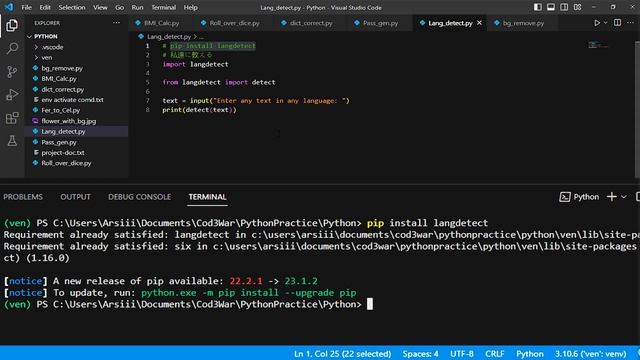The image size is (640, 360).
Task: Expand the ven folder
Action: pyautogui.click(x=77, y=58)
